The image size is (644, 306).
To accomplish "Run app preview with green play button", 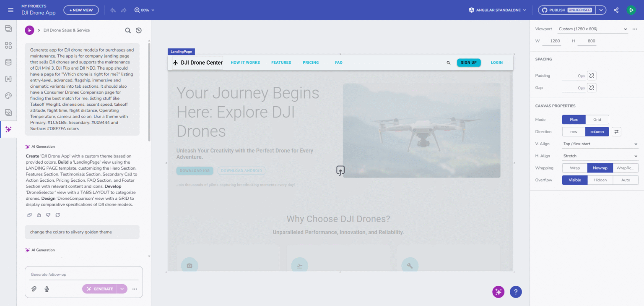I will [631, 10].
